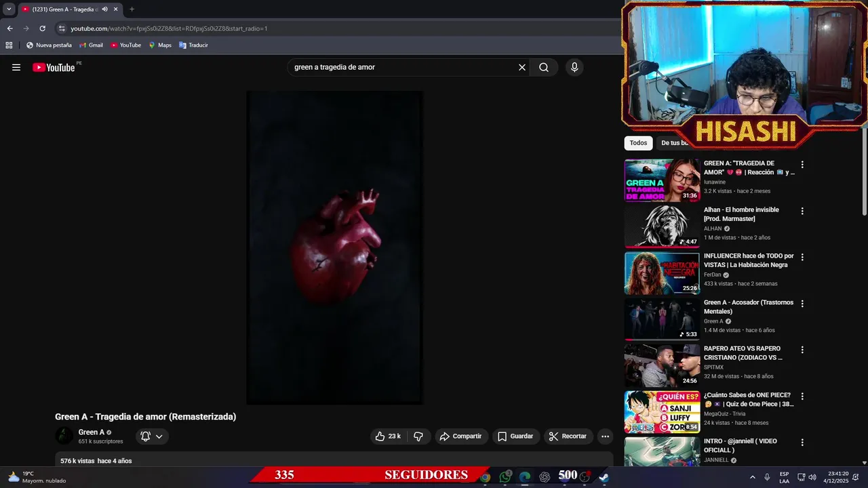Share video with Compartir button

[460, 436]
